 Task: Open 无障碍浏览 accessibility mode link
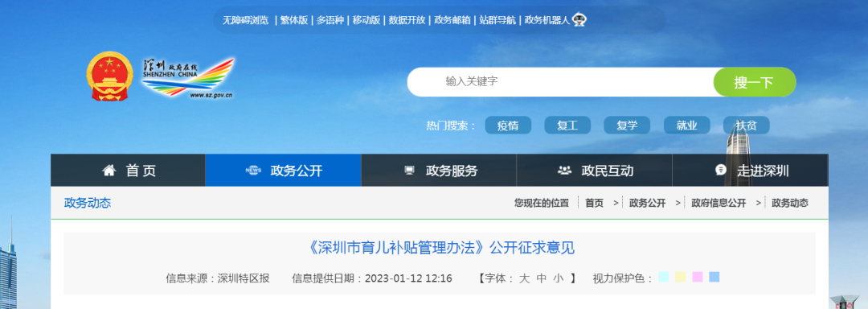coord(246,20)
